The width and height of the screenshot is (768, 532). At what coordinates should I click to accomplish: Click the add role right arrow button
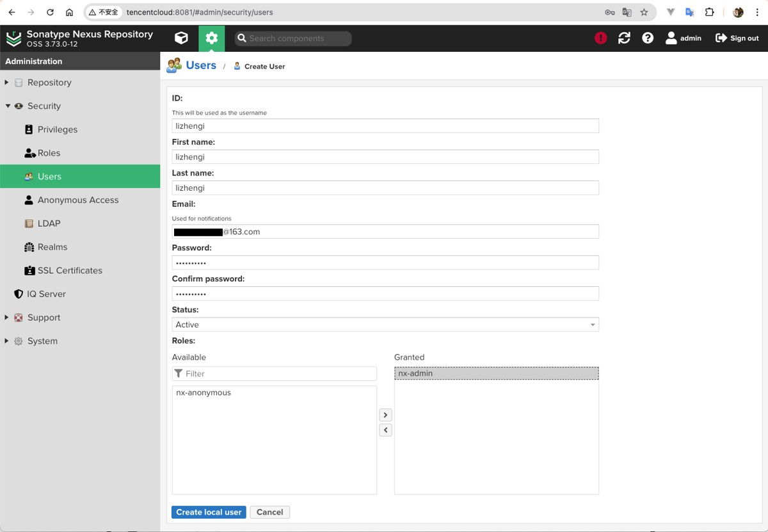point(385,415)
